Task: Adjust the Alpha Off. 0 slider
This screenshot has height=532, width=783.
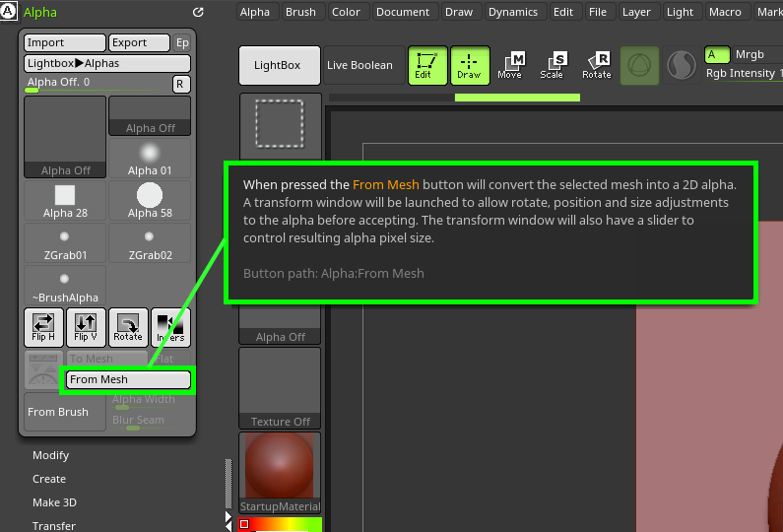Action: click(98, 84)
